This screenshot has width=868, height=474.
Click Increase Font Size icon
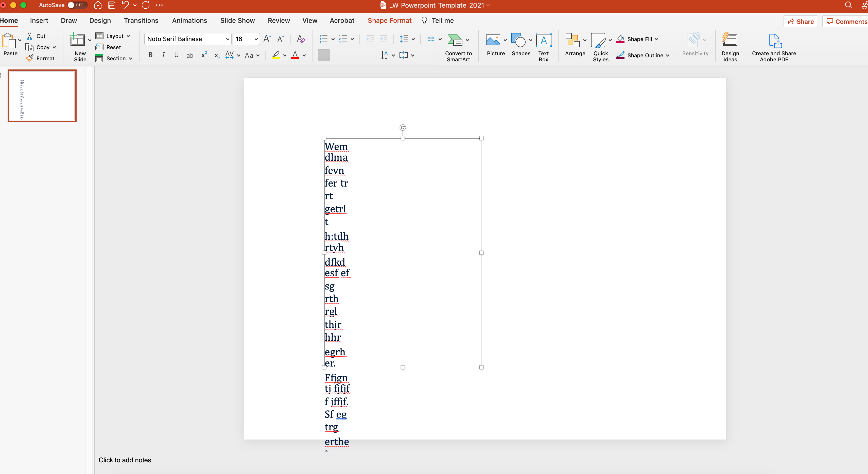pos(267,39)
